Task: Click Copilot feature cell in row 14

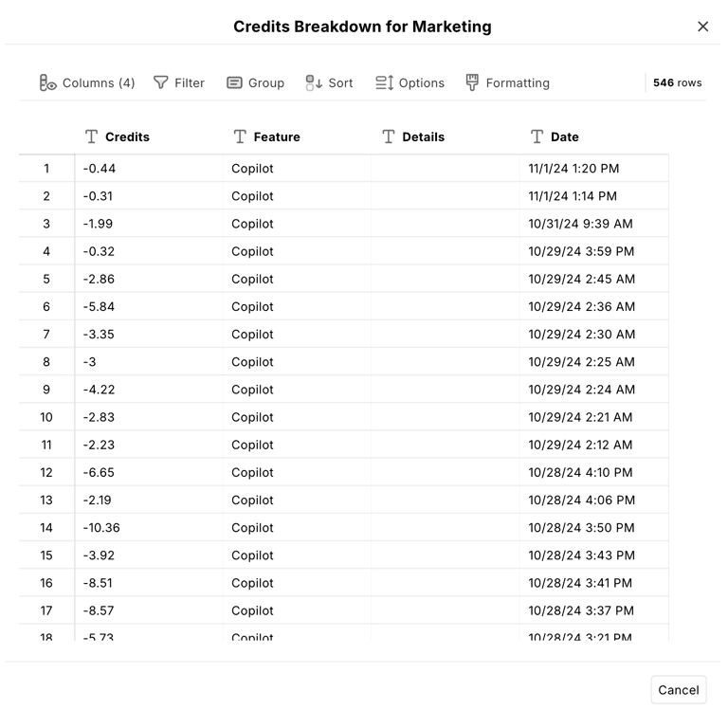Action: pos(297,527)
